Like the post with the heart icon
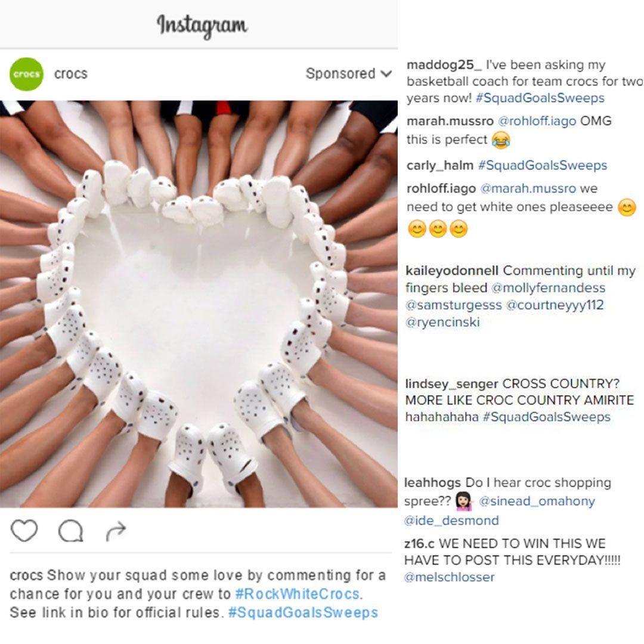Screen dimensions: 644x644 click(x=24, y=531)
